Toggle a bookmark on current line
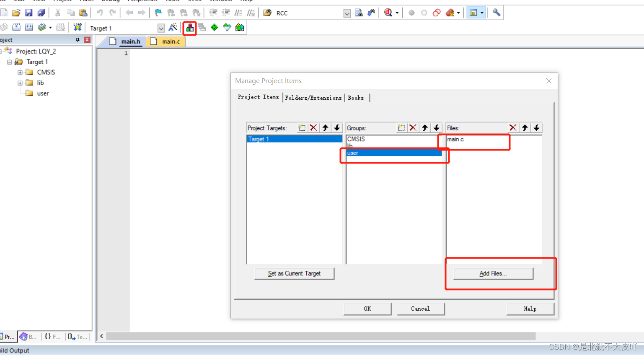The image size is (644, 355). [x=158, y=13]
